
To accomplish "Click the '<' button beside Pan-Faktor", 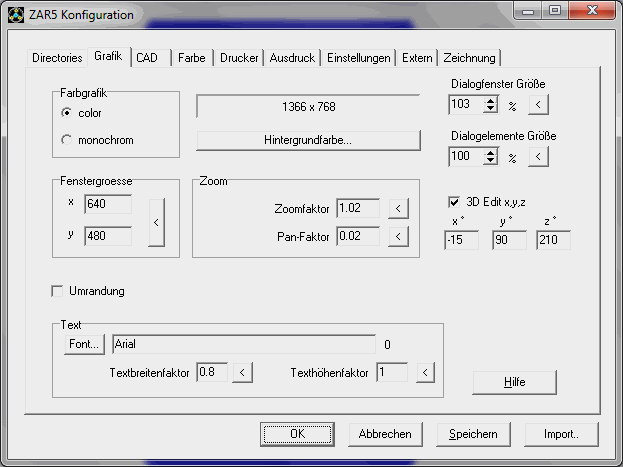I will [398, 236].
